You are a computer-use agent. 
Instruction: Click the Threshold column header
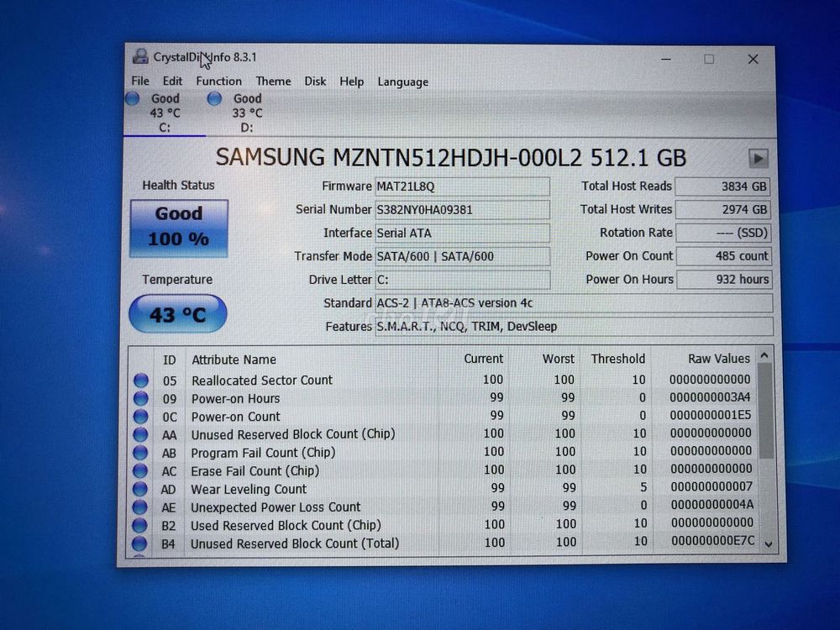pyautogui.click(x=617, y=359)
